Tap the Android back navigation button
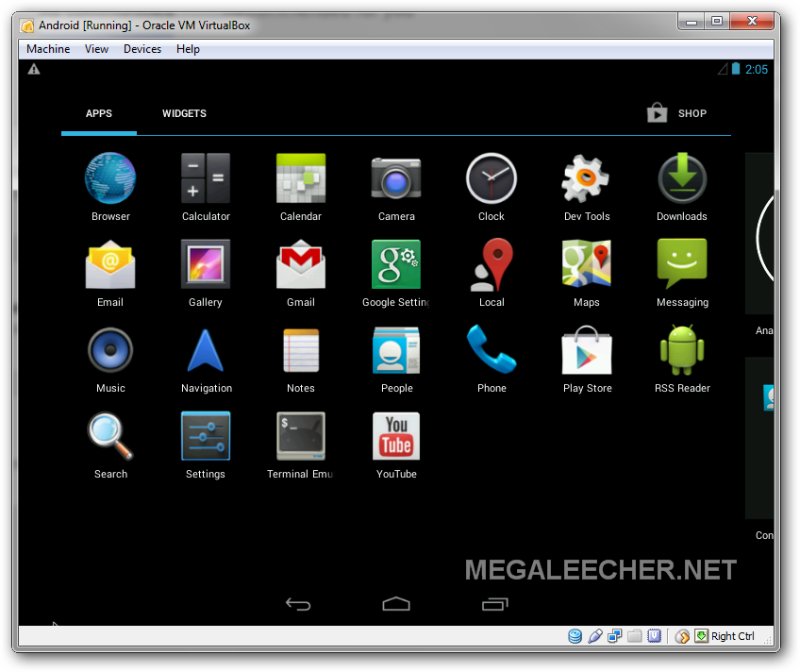This screenshot has height=672, width=800. click(298, 604)
